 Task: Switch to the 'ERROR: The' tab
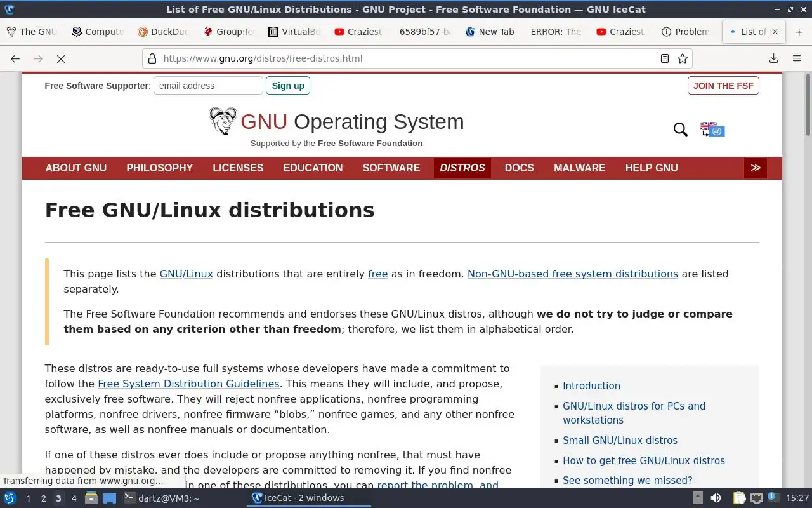click(555, 32)
